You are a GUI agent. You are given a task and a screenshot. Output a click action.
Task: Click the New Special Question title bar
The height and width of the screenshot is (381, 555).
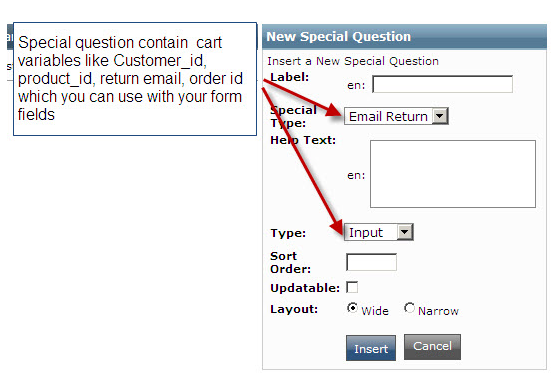coord(404,36)
